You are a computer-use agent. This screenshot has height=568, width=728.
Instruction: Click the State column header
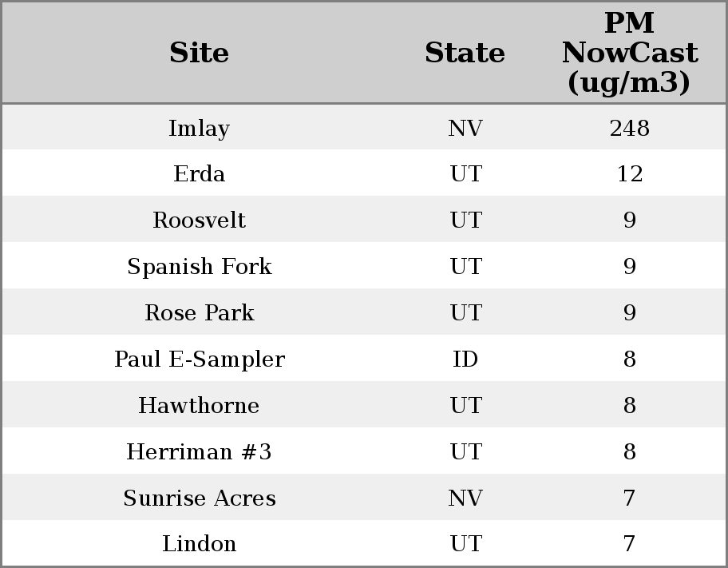point(465,53)
